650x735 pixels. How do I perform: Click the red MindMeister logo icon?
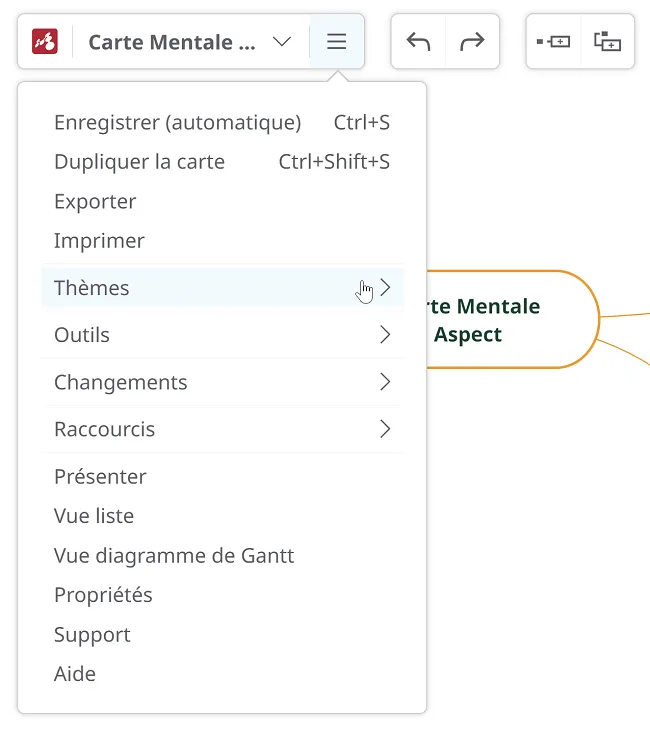pos(45,41)
